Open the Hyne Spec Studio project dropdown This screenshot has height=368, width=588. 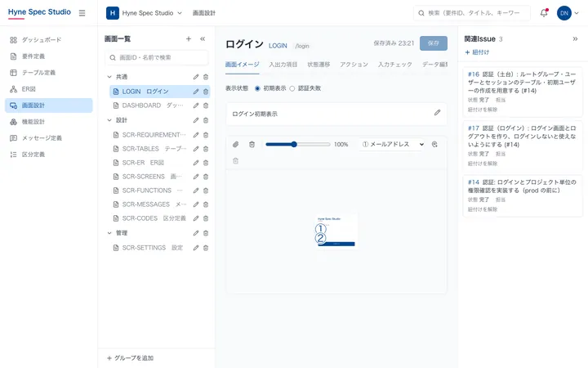pyautogui.click(x=145, y=13)
